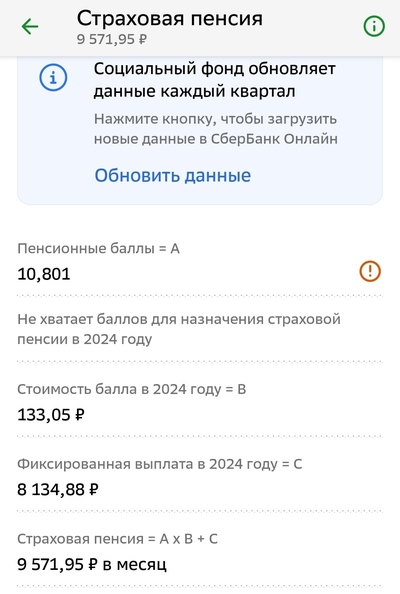Tap the Обновить данные link
The width and height of the screenshot is (400, 594).
(x=173, y=175)
